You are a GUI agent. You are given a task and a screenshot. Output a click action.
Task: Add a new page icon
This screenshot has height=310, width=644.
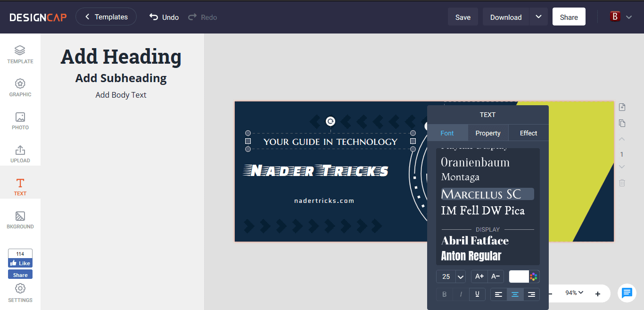pyautogui.click(x=622, y=107)
